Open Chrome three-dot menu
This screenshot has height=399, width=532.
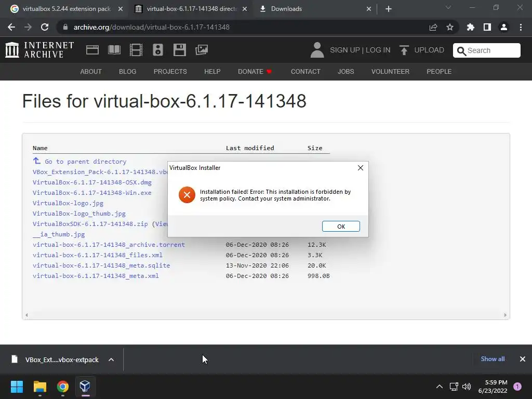[x=521, y=27]
